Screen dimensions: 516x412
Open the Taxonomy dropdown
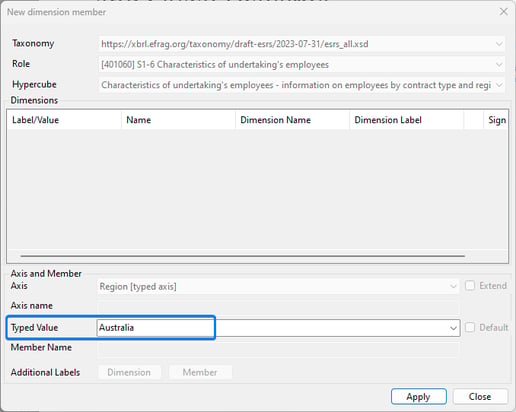(499, 44)
